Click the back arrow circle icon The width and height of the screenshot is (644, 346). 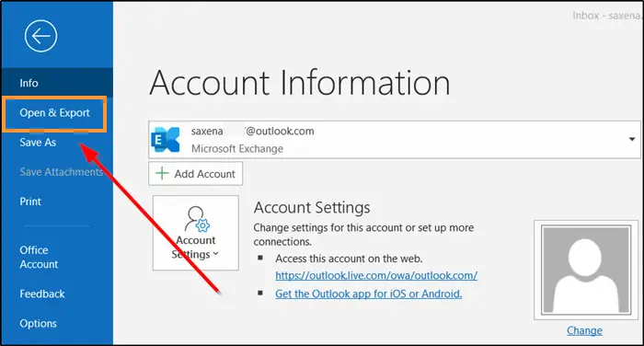tap(40, 36)
